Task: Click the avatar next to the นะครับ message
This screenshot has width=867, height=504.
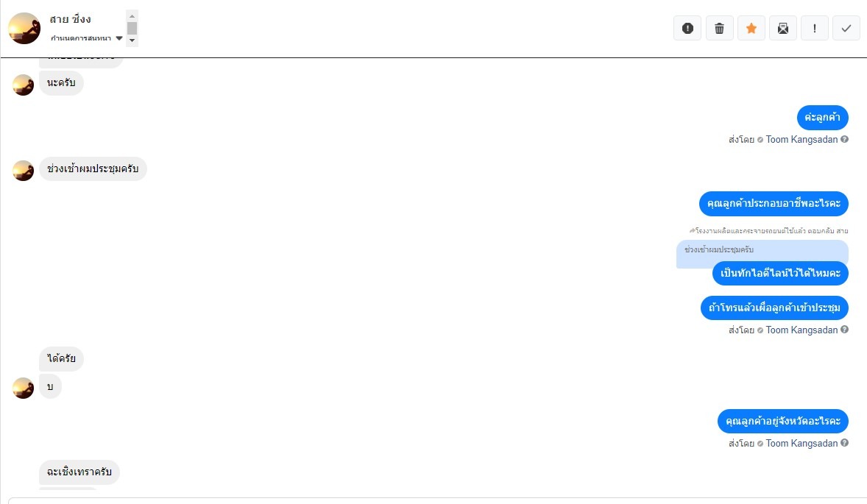Action: (x=24, y=84)
